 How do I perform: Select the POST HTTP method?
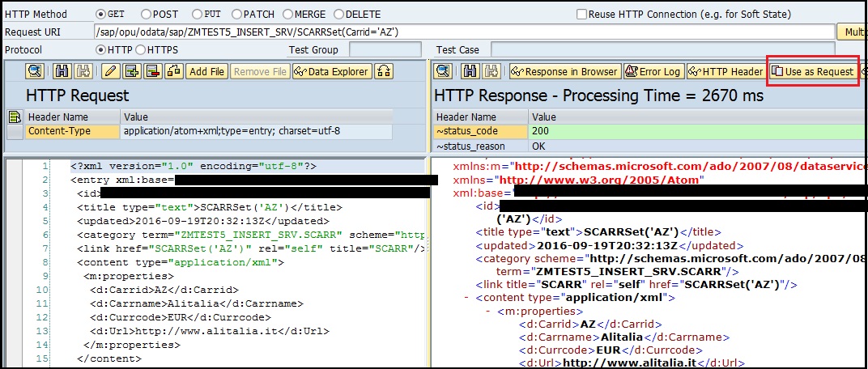coord(146,15)
